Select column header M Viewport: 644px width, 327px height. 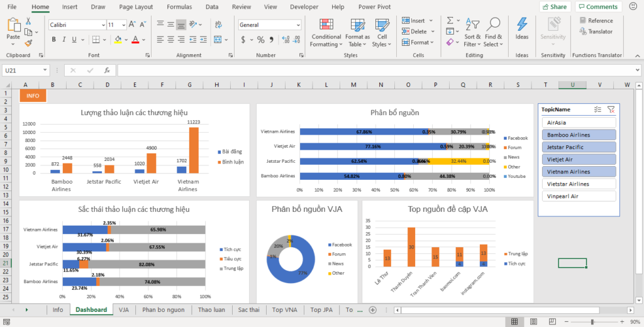pyautogui.click(x=353, y=85)
